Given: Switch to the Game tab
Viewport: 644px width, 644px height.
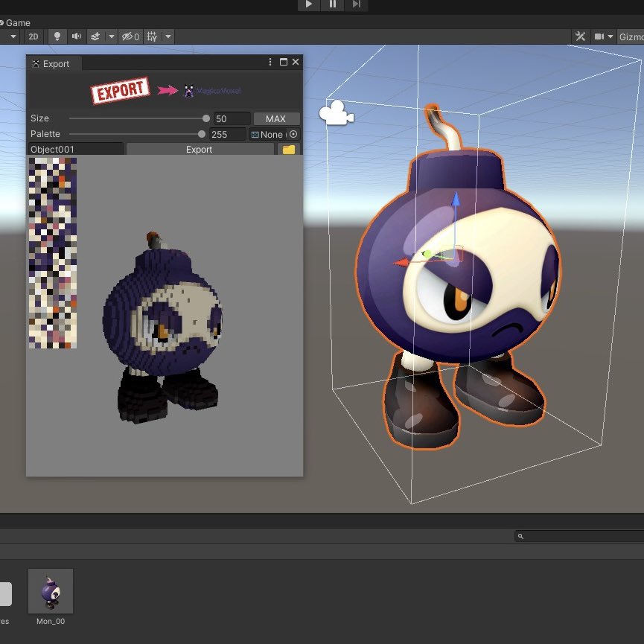Looking at the screenshot, I should click(15, 23).
